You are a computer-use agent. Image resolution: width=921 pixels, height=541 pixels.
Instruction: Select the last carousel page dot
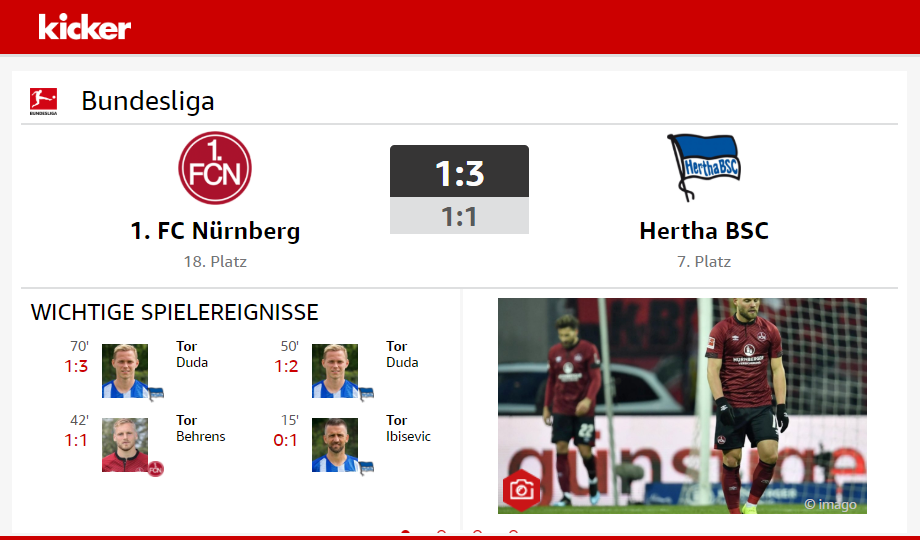(513, 532)
